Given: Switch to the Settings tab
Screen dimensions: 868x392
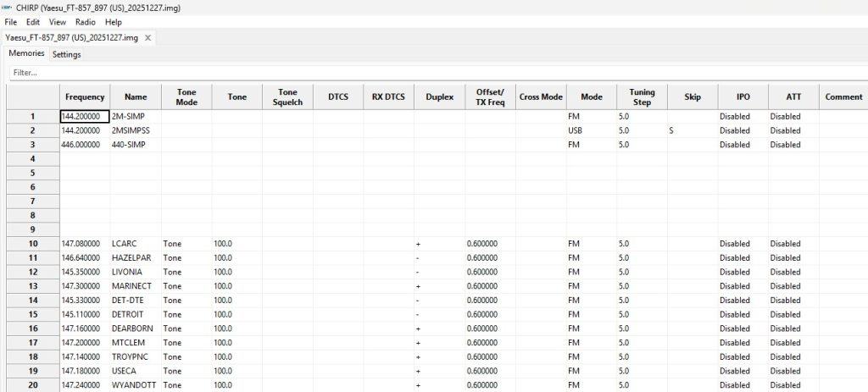Looking at the screenshot, I should click(x=66, y=54).
